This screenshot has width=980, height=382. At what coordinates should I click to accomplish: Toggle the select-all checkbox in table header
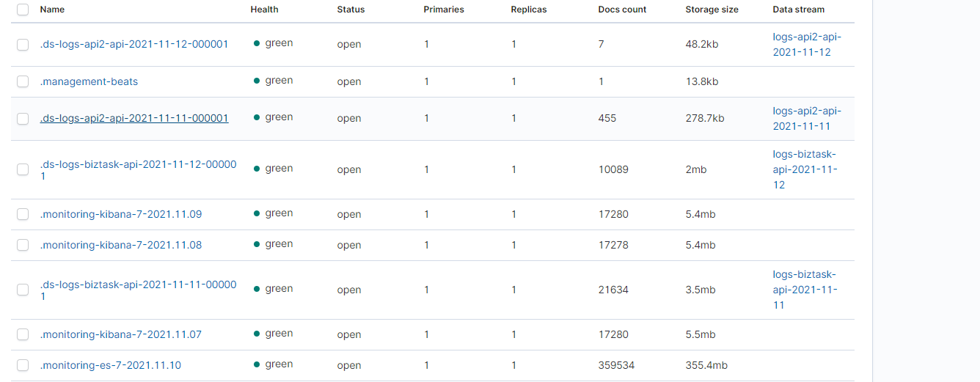tap(23, 10)
